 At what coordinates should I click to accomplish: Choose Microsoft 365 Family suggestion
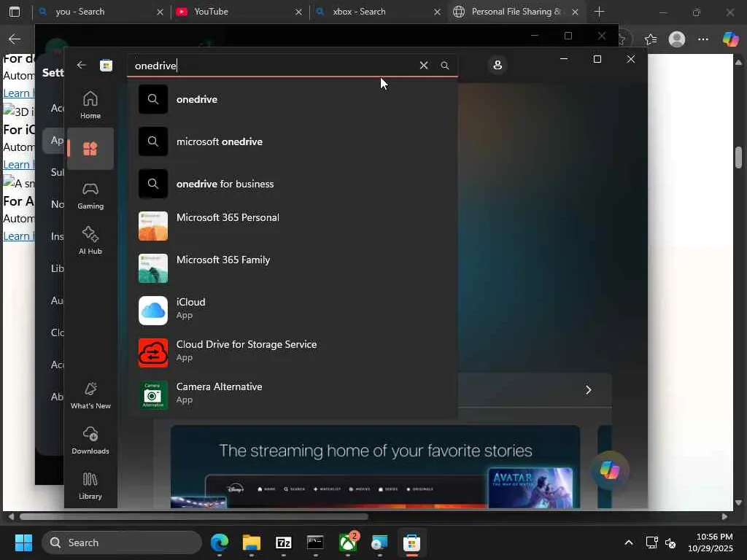click(293, 268)
